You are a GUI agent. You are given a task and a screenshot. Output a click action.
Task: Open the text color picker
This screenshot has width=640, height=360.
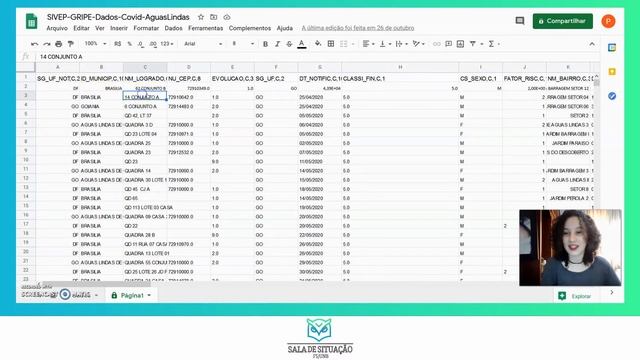tap(302, 44)
